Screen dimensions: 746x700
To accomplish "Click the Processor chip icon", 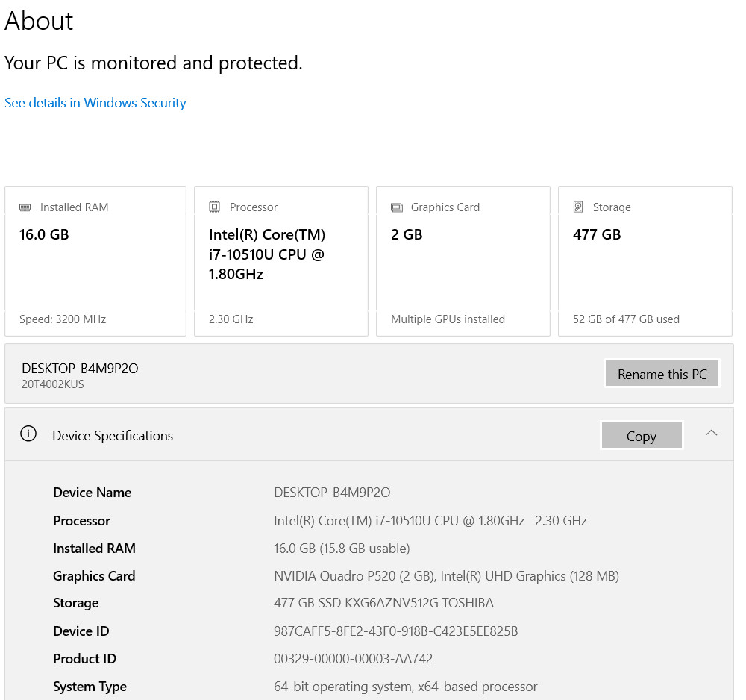I will click(x=215, y=207).
